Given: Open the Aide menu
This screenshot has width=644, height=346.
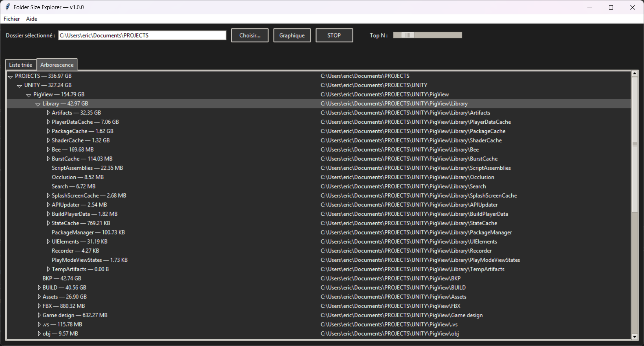Looking at the screenshot, I should (32, 19).
